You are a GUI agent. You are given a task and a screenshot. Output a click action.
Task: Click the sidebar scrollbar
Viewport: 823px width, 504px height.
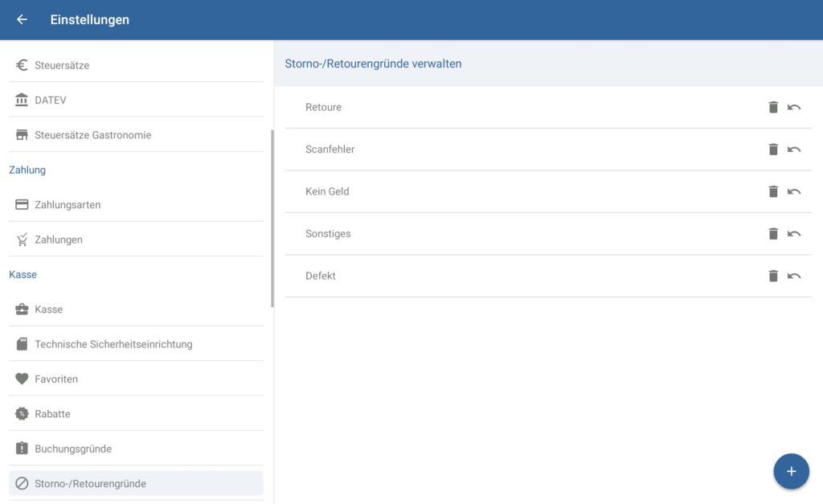click(x=272, y=219)
